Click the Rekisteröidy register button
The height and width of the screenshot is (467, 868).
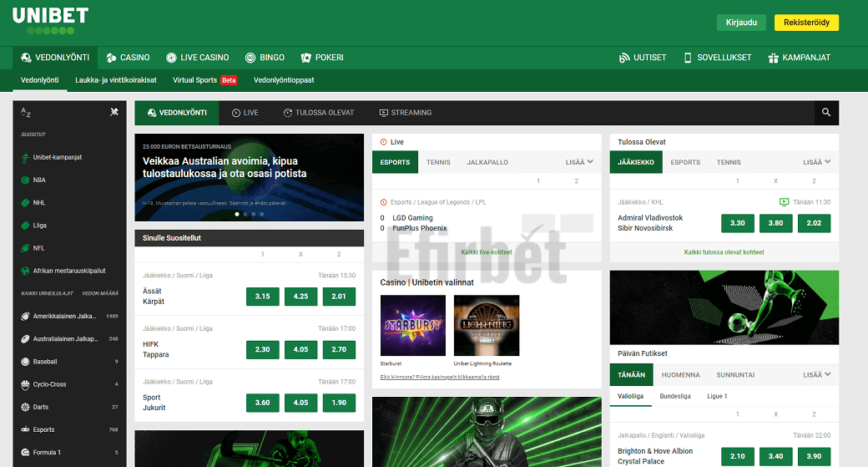pos(806,23)
